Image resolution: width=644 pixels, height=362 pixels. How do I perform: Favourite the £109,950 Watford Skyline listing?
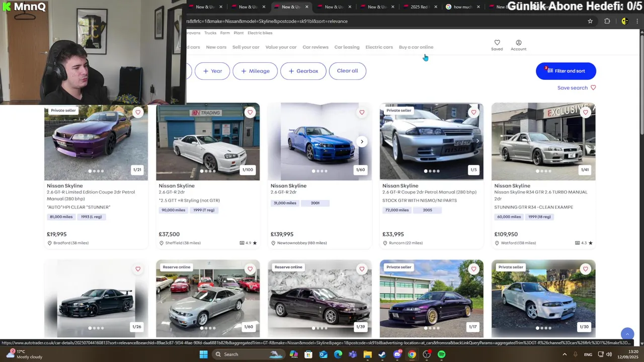tap(585, 112)
